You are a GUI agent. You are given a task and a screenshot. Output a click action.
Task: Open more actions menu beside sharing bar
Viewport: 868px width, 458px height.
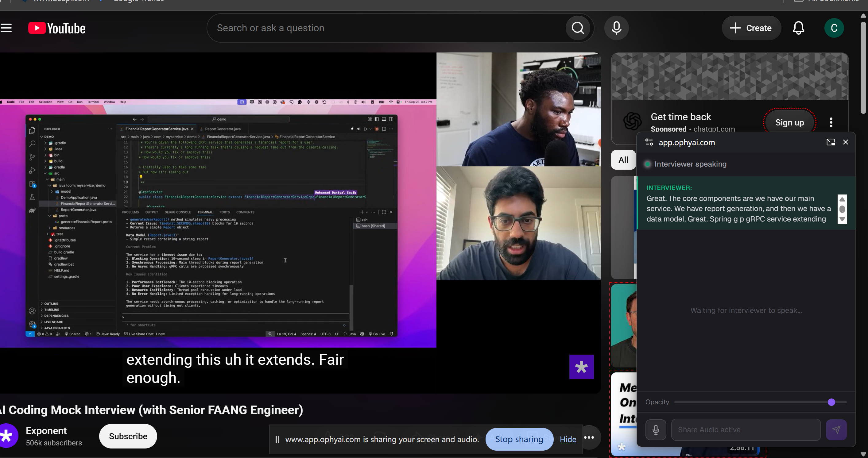[589, 437]
